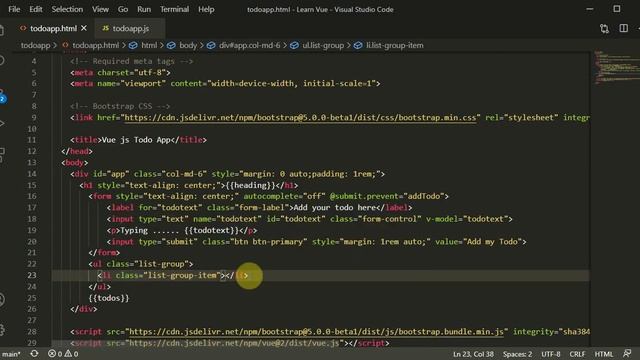The height and width of the screenshot is (360, 640).
Task: Click the HTML file icon on todoapp.html tab
Action: point(23,28)
